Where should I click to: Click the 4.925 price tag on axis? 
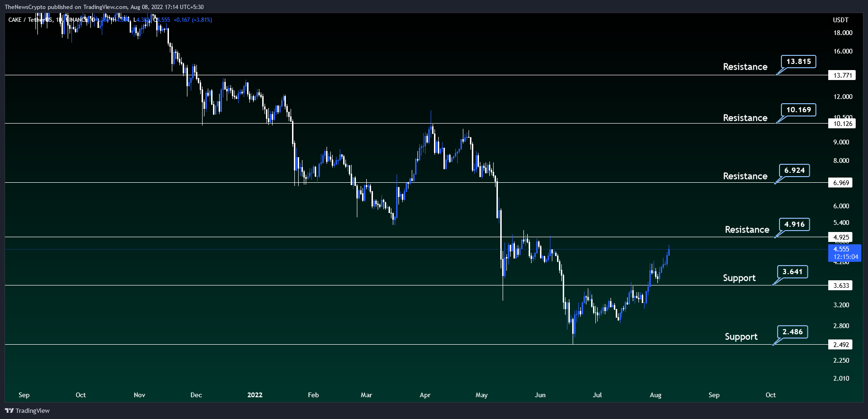click(x=841, y=237)
